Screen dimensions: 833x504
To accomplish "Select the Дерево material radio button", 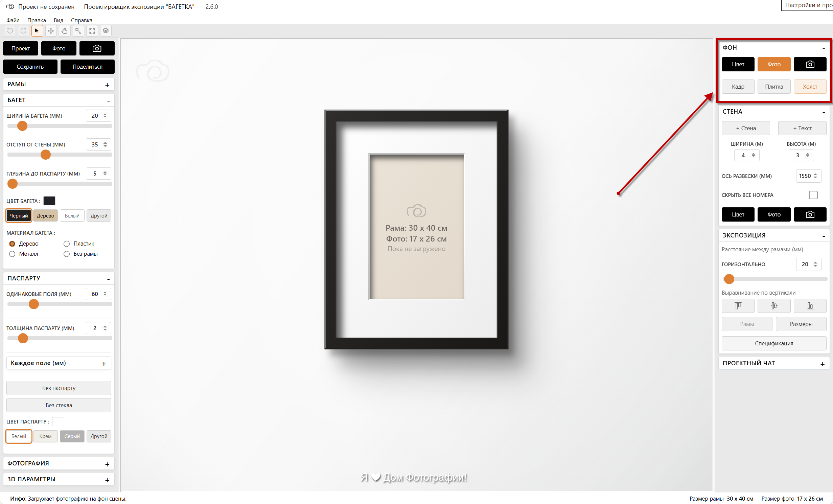I will 12,244.
